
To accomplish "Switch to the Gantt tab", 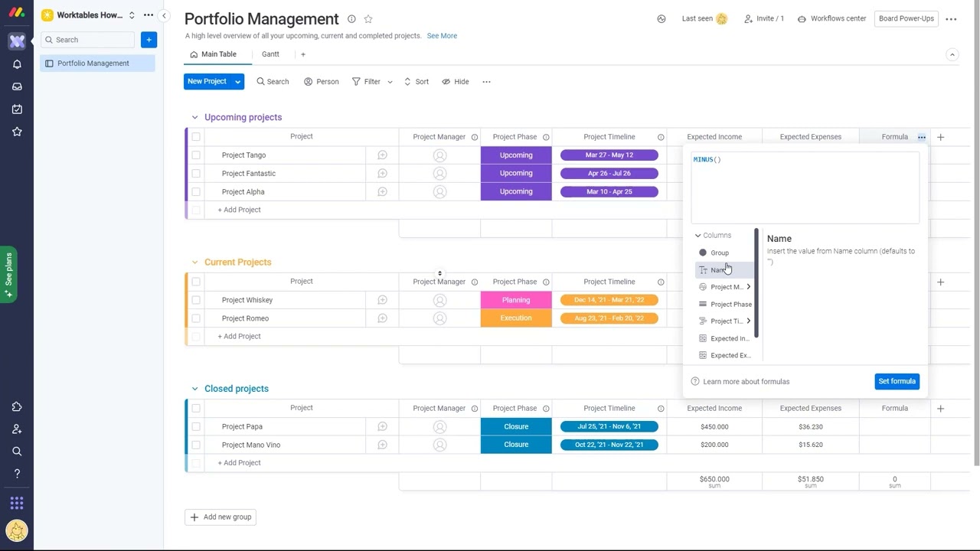I will tap(270, 54).
